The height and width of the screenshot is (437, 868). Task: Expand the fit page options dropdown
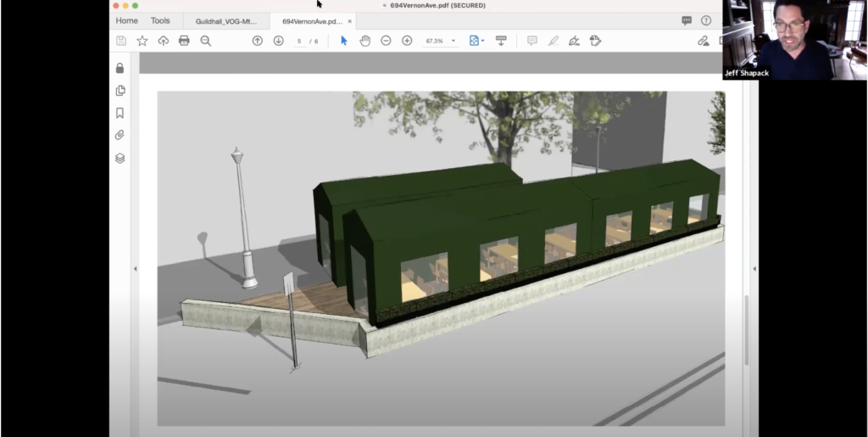pos(482,41)
